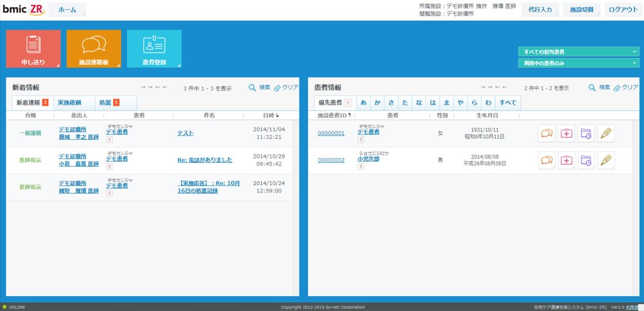644x311 pixels.
Task: Click 一般連絡 category text
Action: [30, 133]
